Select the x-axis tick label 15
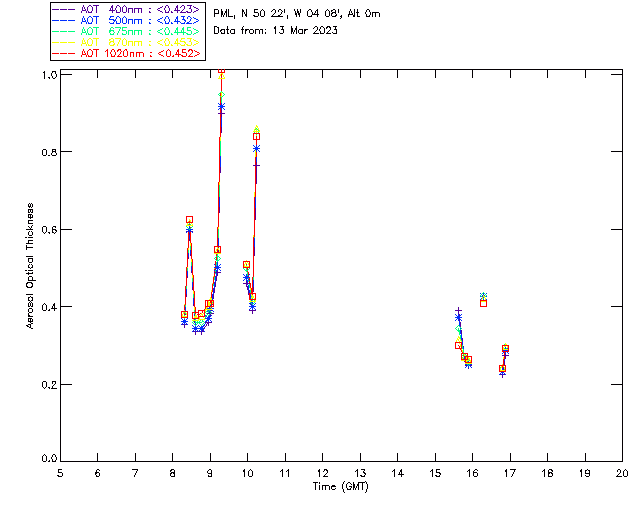The image size is (640, 512). click(435, 474)
